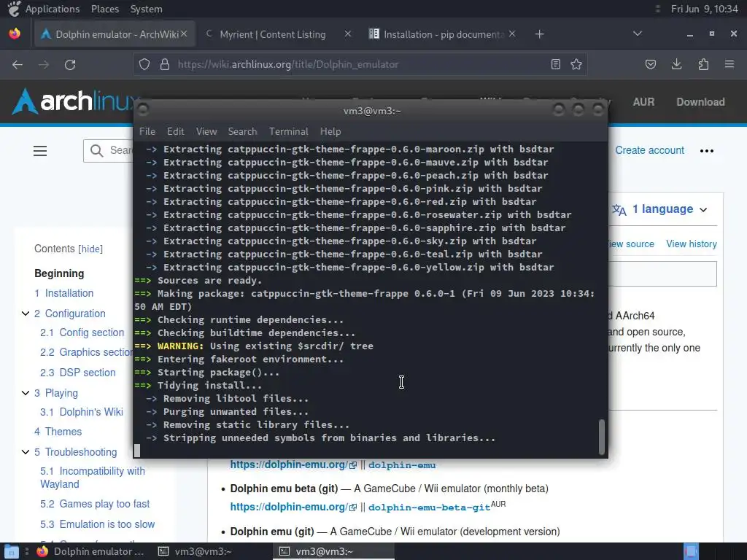Image resolution: width=747 pixels, height=560 pixels.
Task: Open the terminal Help menu
Action: [x=330, y=131]
